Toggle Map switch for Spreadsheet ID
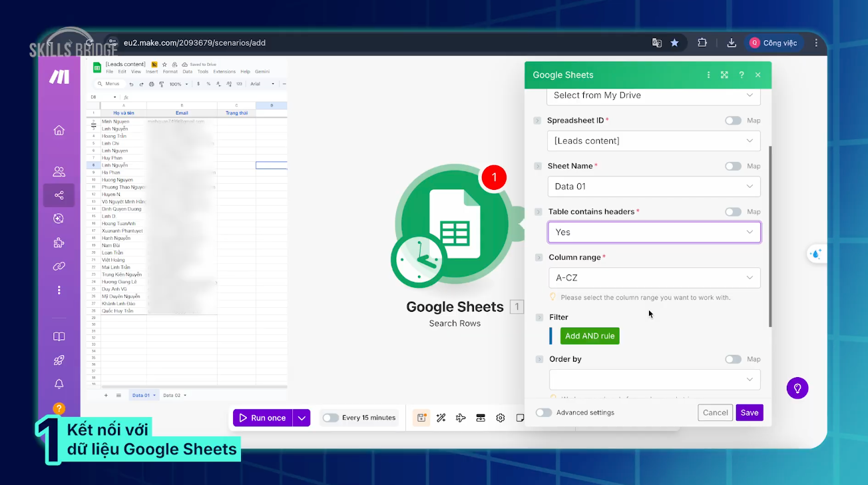868x485 pixels. click(733, 121)
